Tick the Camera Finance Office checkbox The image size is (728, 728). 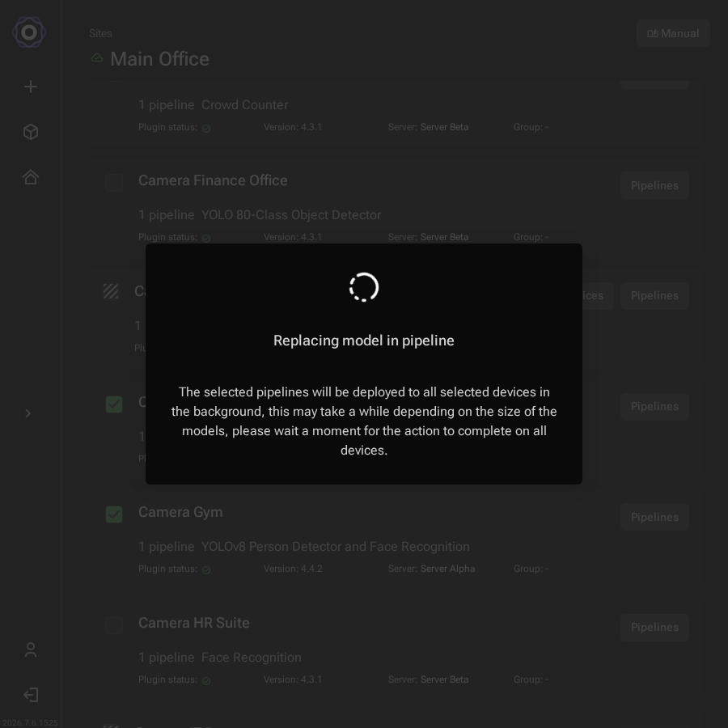tap(114, 183)
